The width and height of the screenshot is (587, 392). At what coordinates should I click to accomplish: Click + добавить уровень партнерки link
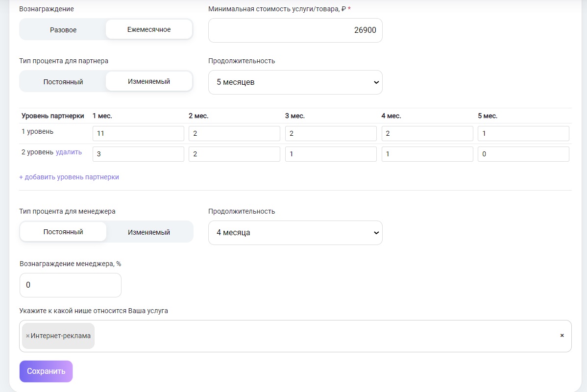tap(69, 177)
